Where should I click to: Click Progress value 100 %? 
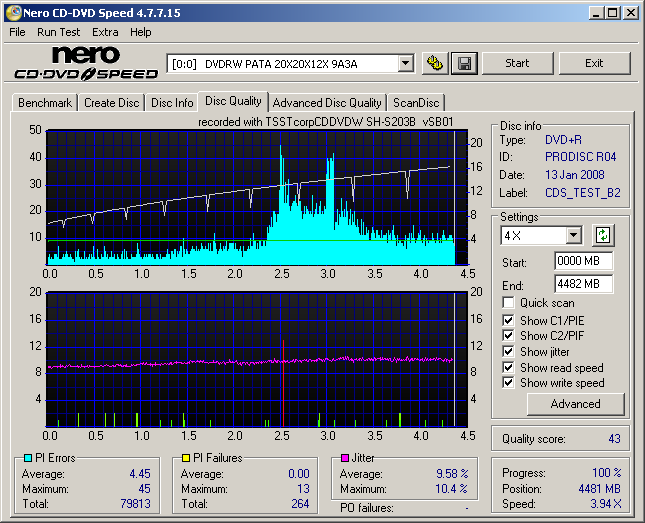point(606,473)
